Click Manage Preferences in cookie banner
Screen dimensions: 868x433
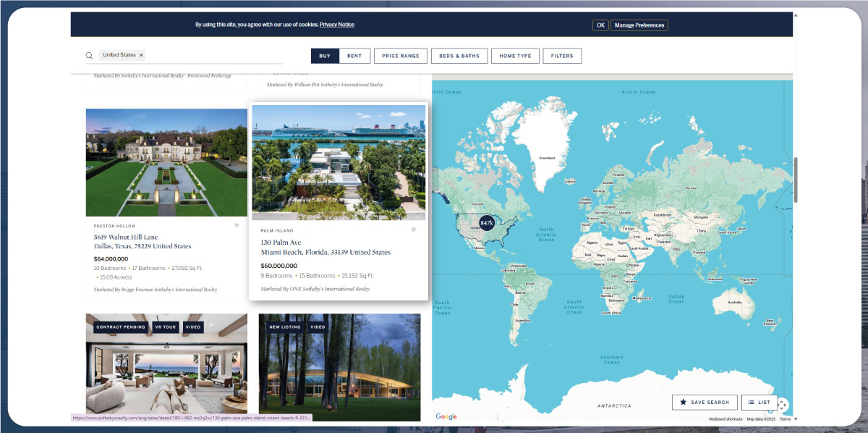pos(639,25)
